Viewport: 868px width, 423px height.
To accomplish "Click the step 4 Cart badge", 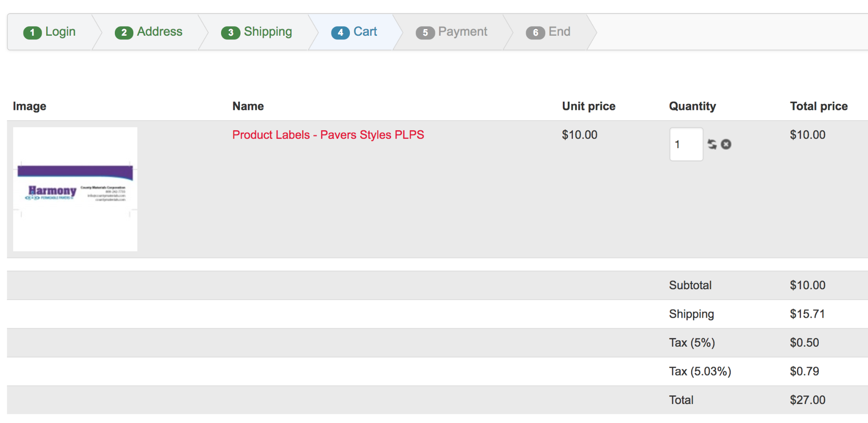I will point(340,33).
